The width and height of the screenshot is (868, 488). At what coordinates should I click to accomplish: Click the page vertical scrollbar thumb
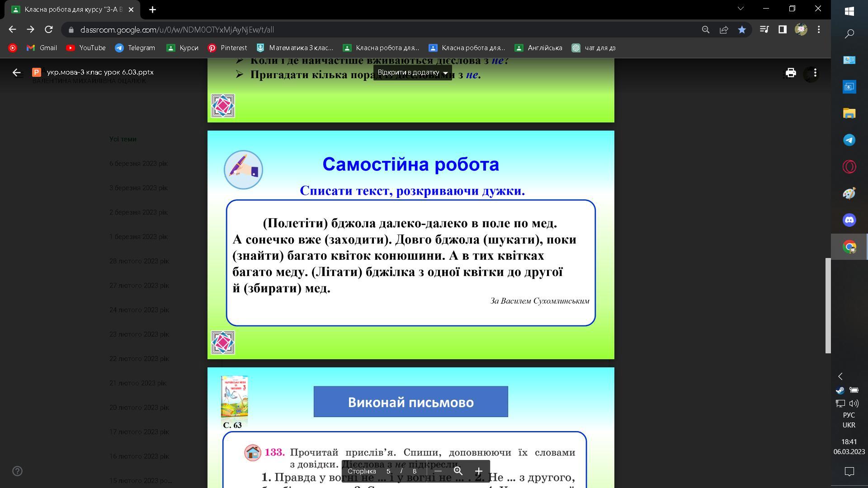828,305
